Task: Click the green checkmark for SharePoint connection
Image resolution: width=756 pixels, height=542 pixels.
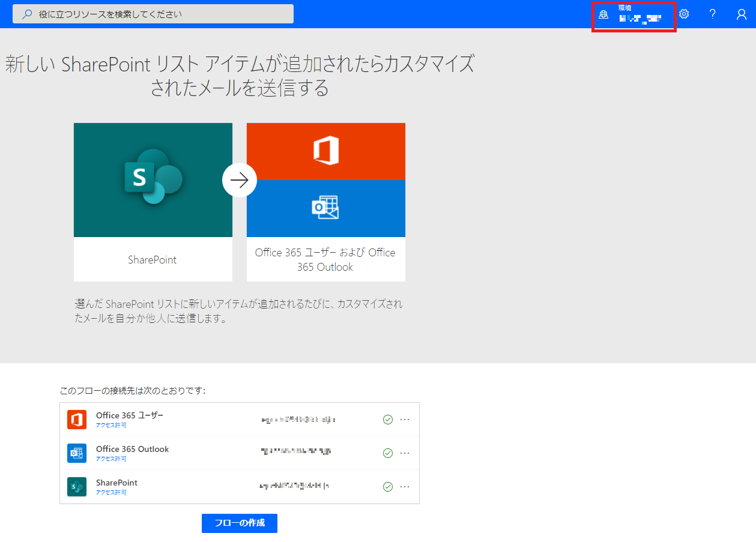Action: [x=388, y=487]
